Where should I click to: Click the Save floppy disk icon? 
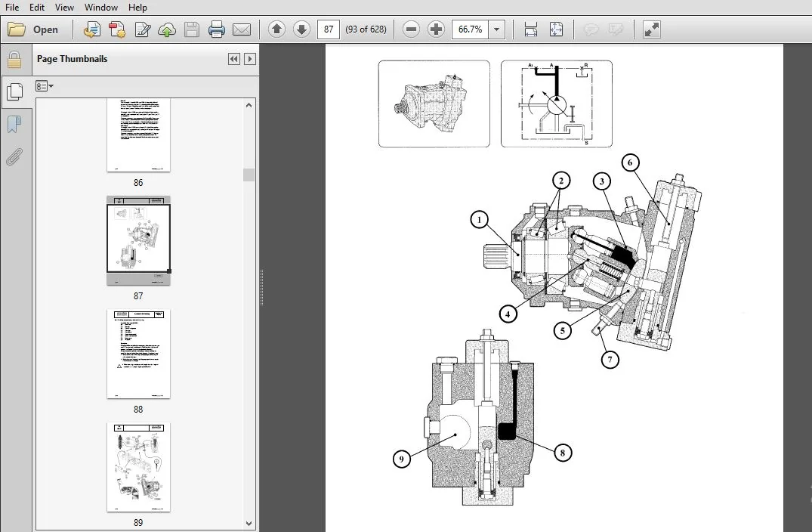point(192,29)
